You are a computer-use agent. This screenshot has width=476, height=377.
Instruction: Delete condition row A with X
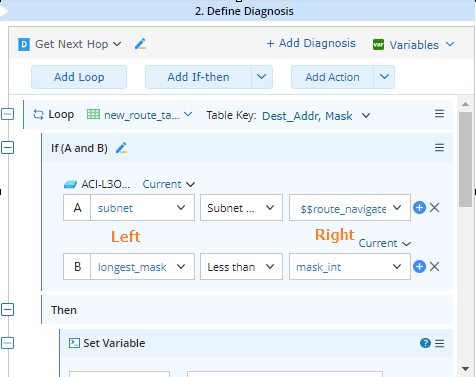tap(434, 208)
